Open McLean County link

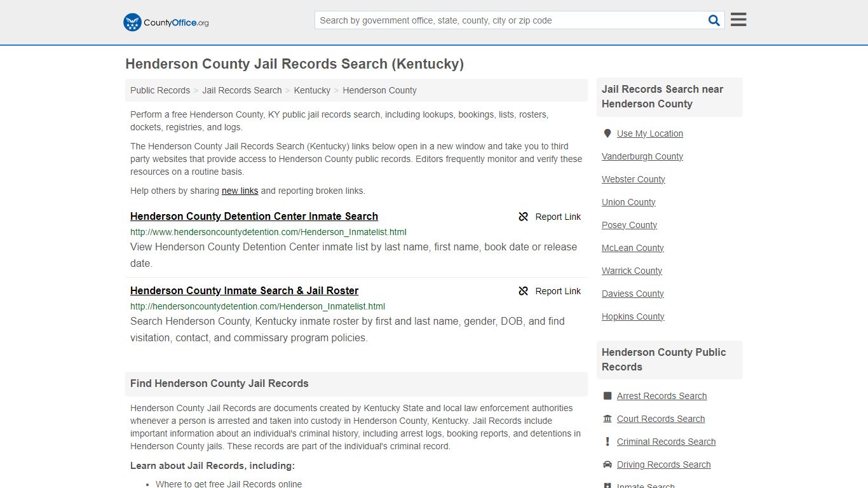633,248
